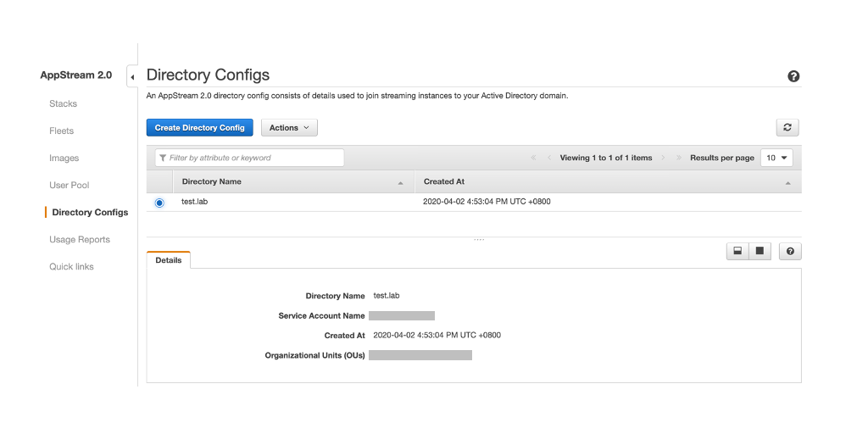Open the details panel help icon
This screenshot has width=868, height=434.
point(790,251)
